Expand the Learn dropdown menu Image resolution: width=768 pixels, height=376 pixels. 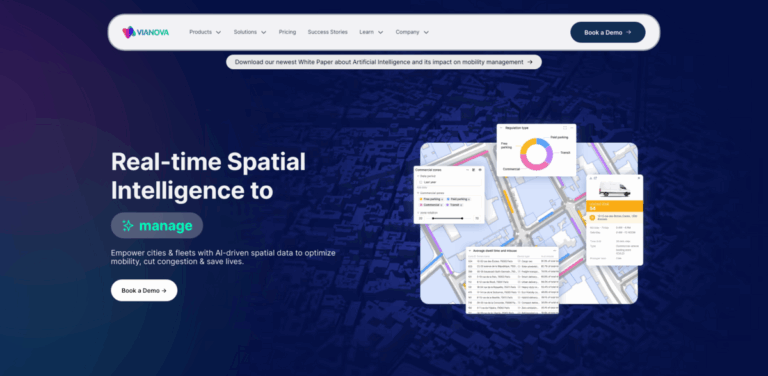(x=371, y=32)
